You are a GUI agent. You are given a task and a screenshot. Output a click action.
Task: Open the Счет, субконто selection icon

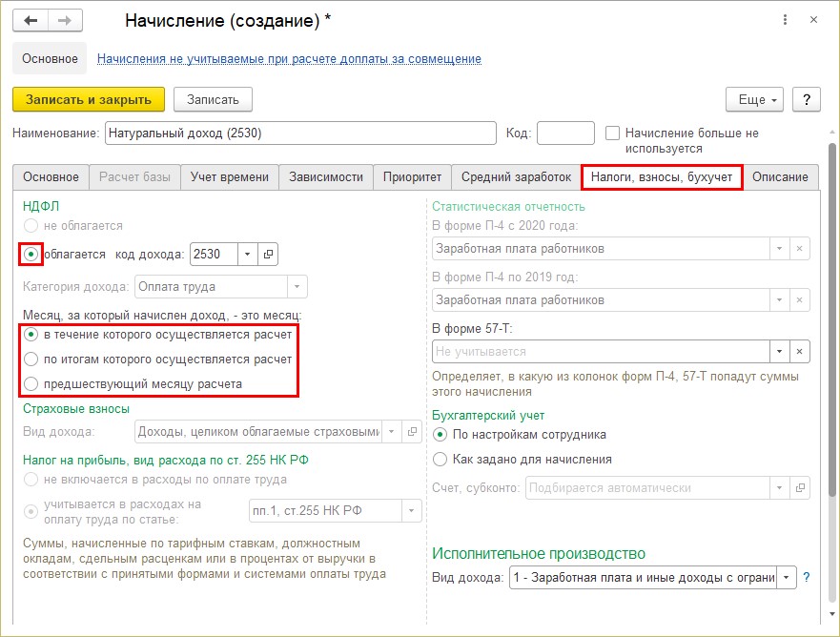coord(800,488)
